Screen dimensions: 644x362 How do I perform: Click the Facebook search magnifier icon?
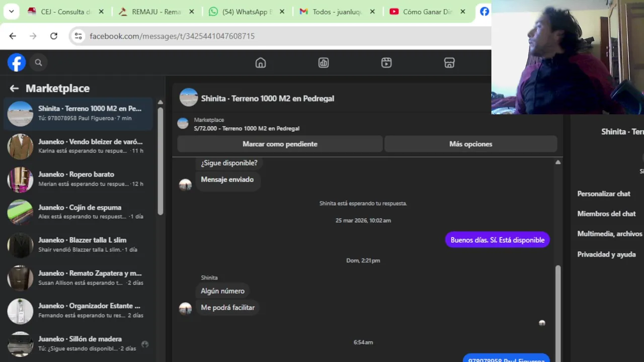coord(38,62)
